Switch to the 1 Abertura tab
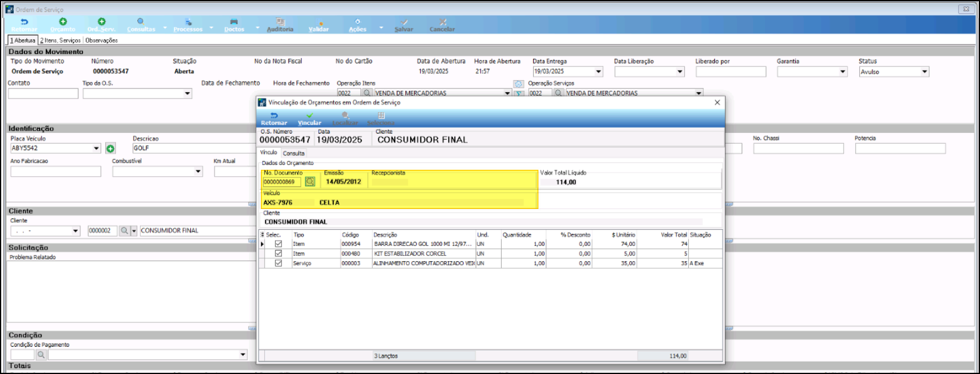Image resolution: width=980 pixels, height=374 pixels. click(x=23, y=40)
